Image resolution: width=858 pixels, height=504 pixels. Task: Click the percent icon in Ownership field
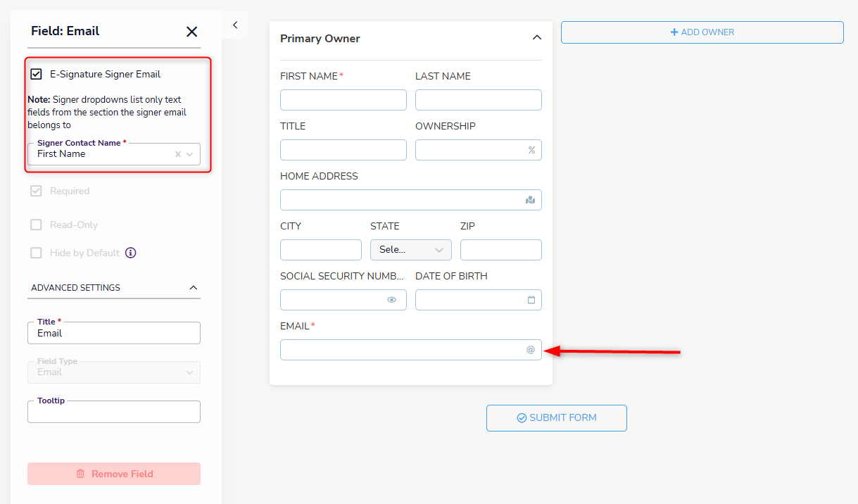tap(531, 150)
